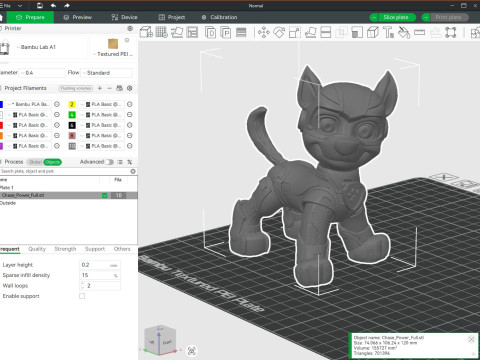Click the AMS sync filaments icon
Image resolution: width=480 pixels, height=360 pixels.
(119, 88)
